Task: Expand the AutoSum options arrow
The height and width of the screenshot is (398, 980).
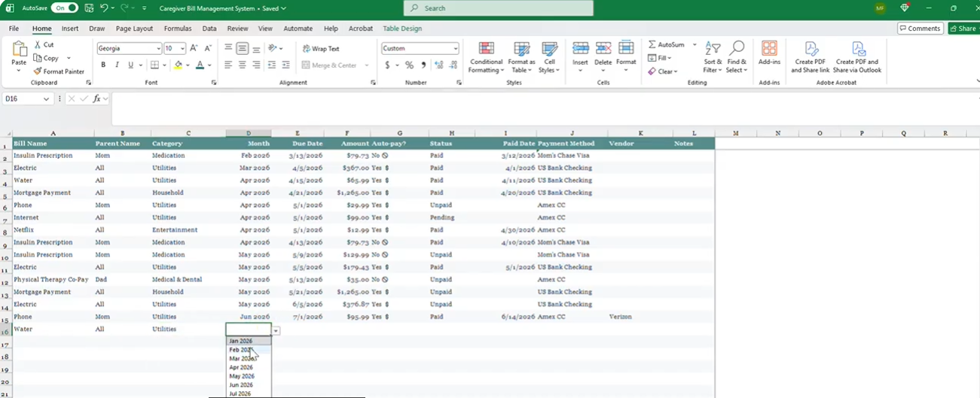Action: [x=695, y=44]
